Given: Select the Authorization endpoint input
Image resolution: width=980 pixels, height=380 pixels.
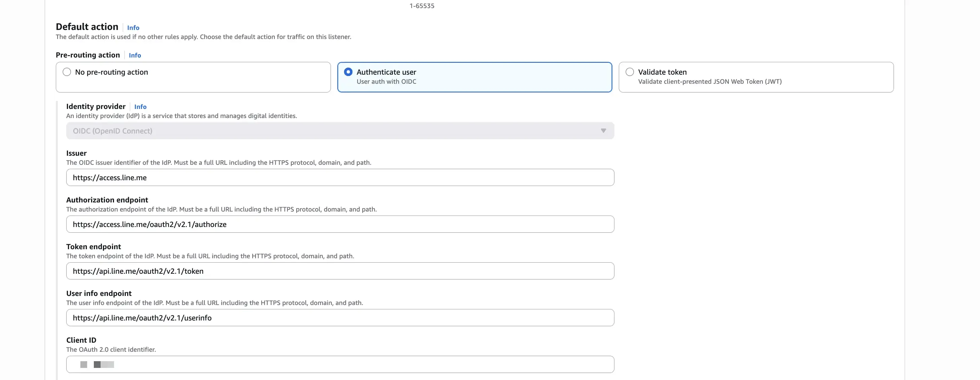Looking at the screenshot, I should [x=340, y=224].
